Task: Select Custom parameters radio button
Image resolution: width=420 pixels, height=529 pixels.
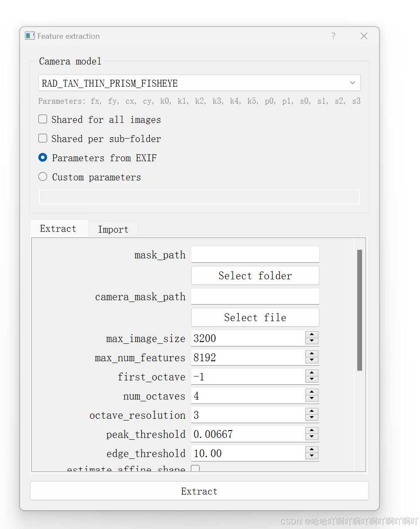Action: 43,176
